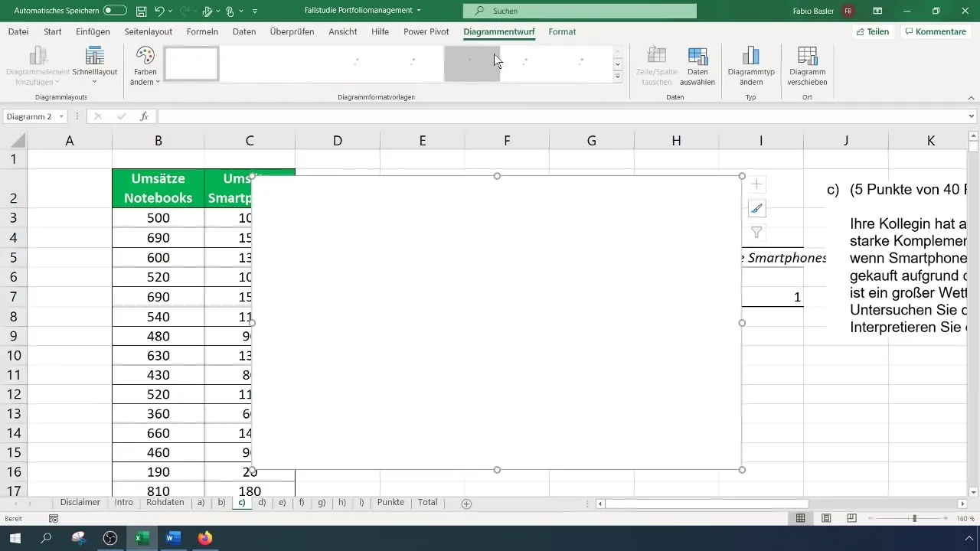Open the Name Box dropdown showing Diagramm 2
The height and width of the screenshot is (551, 980).
61,116
